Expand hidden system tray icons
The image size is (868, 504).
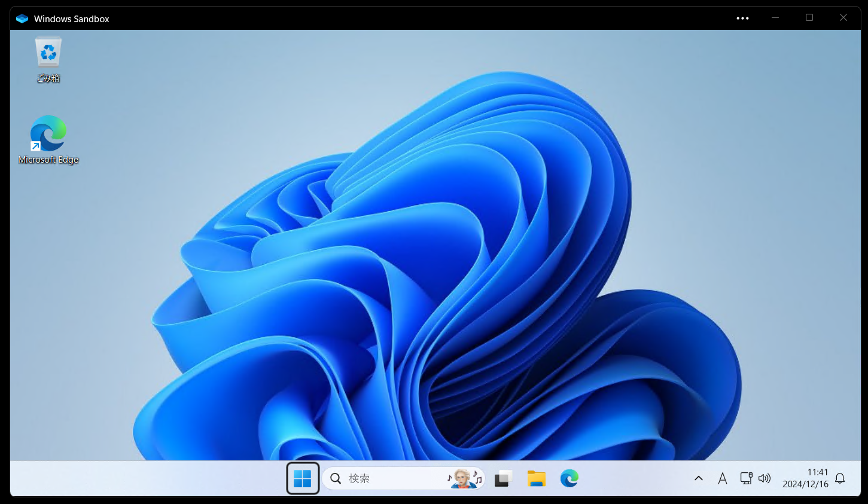point(698,478)
